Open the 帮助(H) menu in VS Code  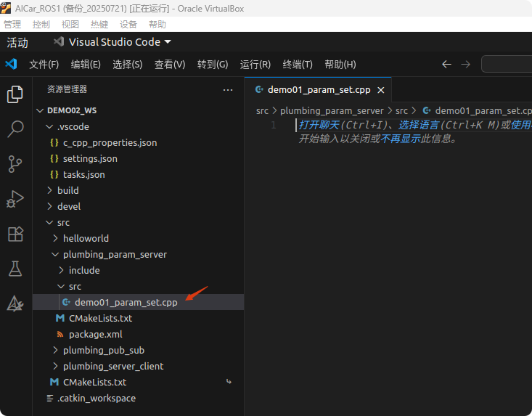coord(340,64)
